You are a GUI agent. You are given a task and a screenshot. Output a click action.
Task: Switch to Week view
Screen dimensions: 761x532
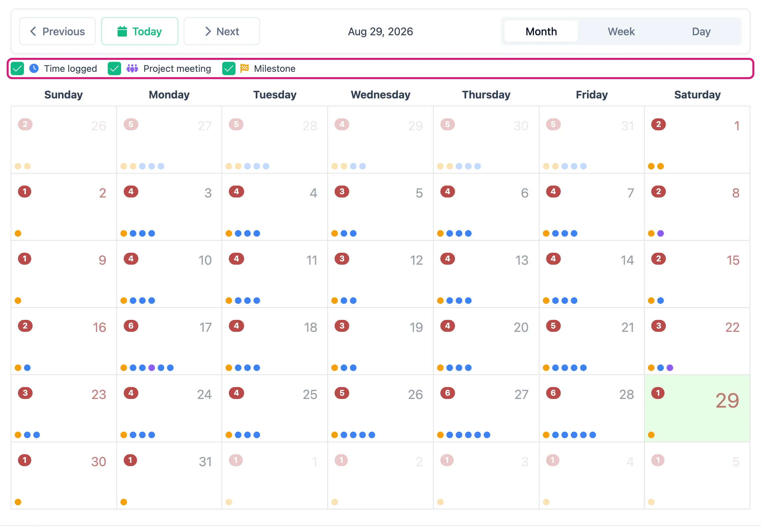click(621, 31)
